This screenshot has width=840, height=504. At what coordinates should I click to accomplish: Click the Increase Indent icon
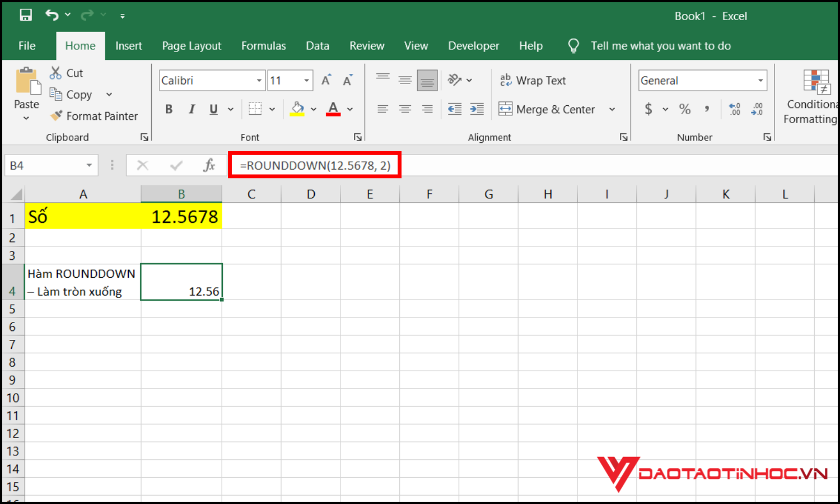pyautogui.click(x=477, y=109)
